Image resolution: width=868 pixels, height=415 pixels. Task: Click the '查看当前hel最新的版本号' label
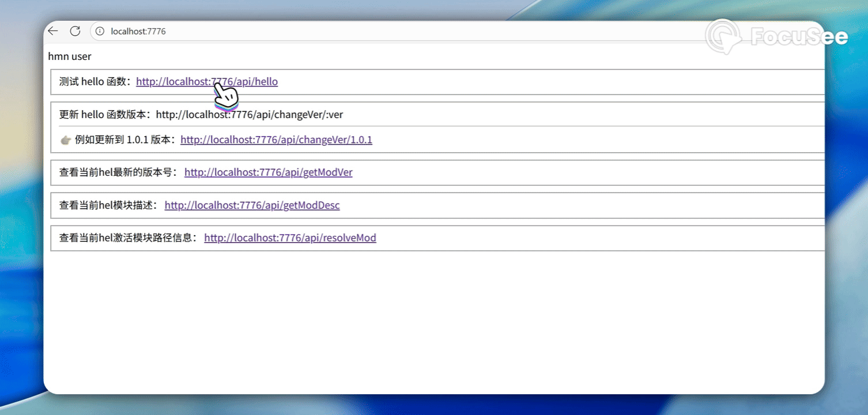pos(119,172)
